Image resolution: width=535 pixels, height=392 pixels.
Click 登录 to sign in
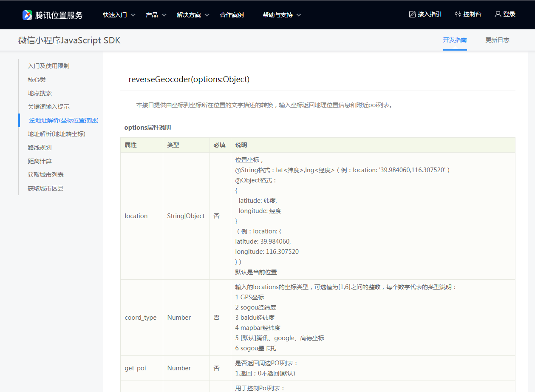point(509,14)
